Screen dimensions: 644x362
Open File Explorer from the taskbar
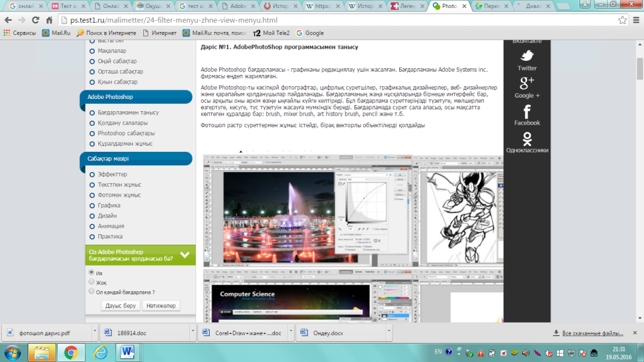pos(41,353)
